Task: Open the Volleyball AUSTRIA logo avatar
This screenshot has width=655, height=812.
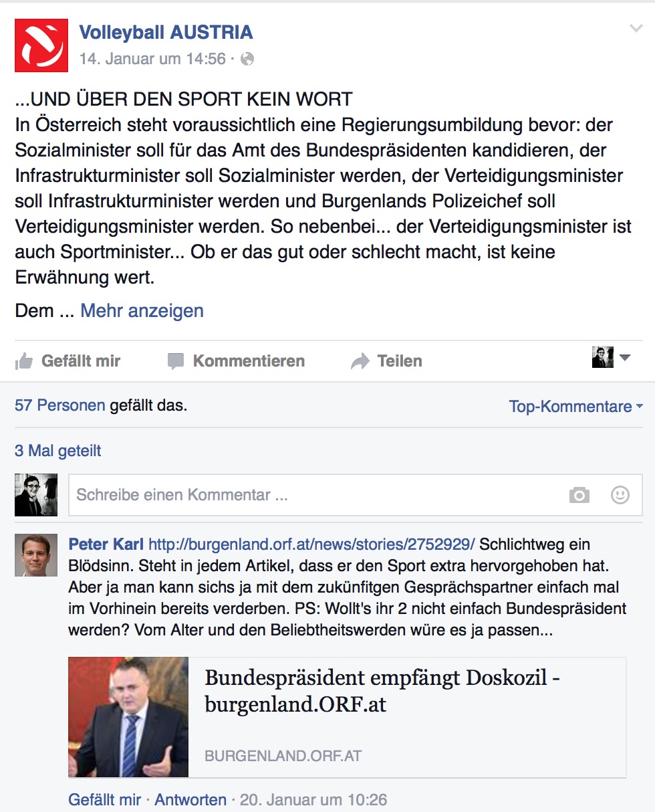Action: click(x=41, y=45)
